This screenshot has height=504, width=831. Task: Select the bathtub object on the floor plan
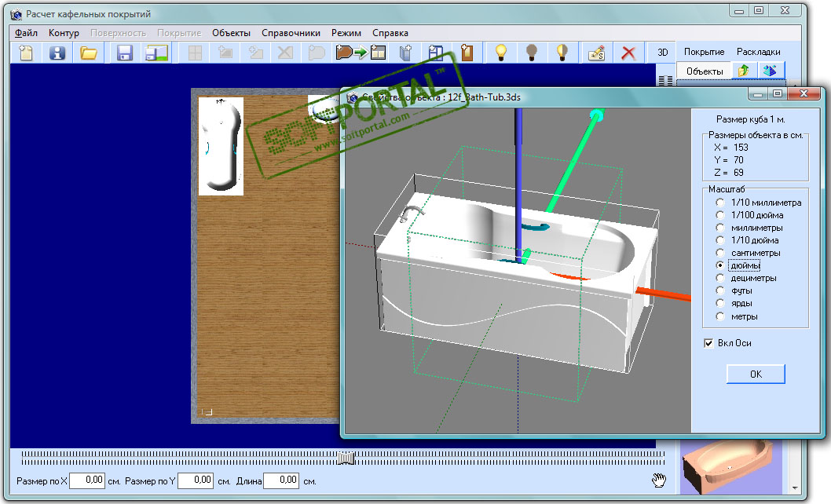[221, 146]
